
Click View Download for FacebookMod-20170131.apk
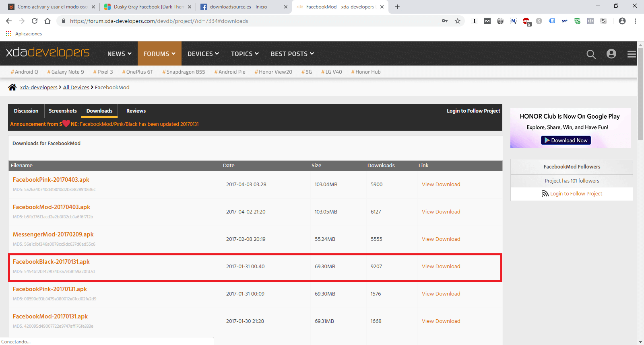[x=441, y=321]
